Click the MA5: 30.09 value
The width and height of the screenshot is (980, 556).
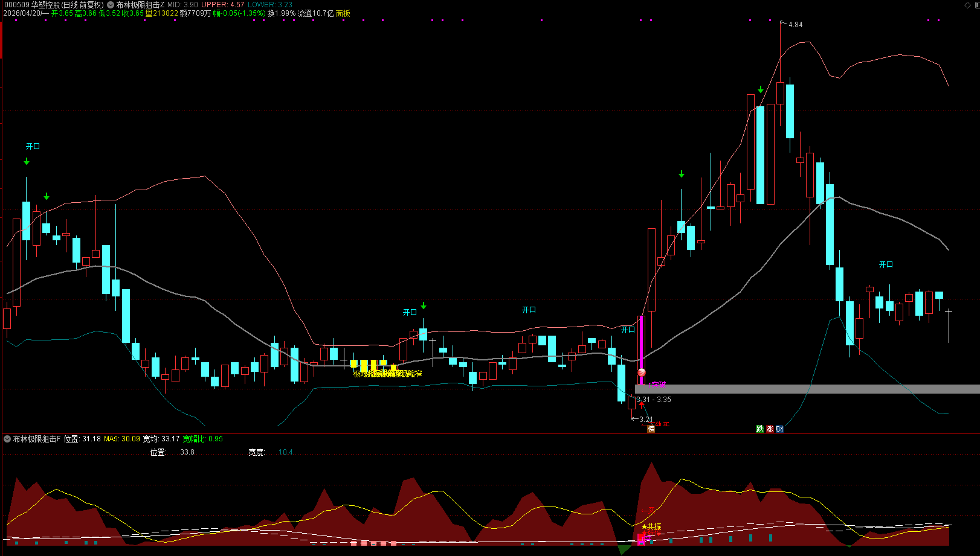[x=122, y=439]
